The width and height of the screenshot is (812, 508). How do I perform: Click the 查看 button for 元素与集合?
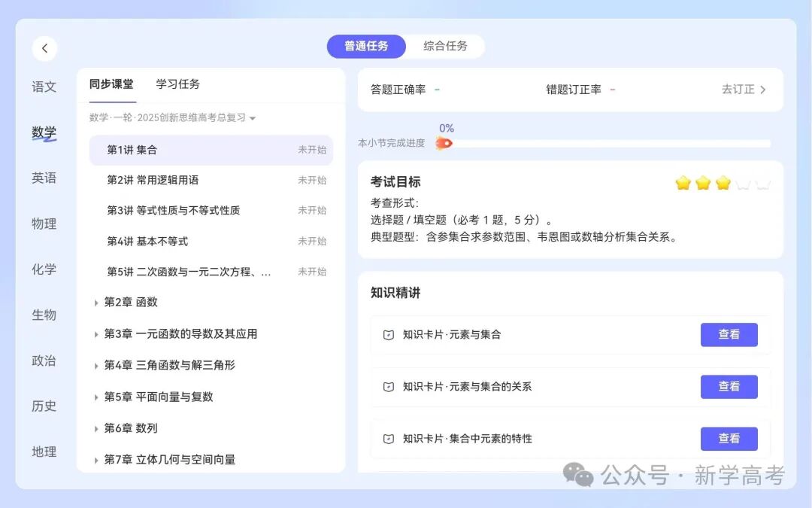[x=729, y=335]
